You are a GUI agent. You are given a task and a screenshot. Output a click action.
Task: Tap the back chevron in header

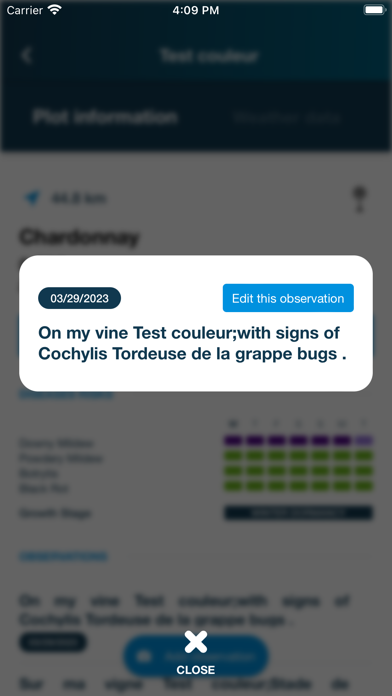coord(27,55)
